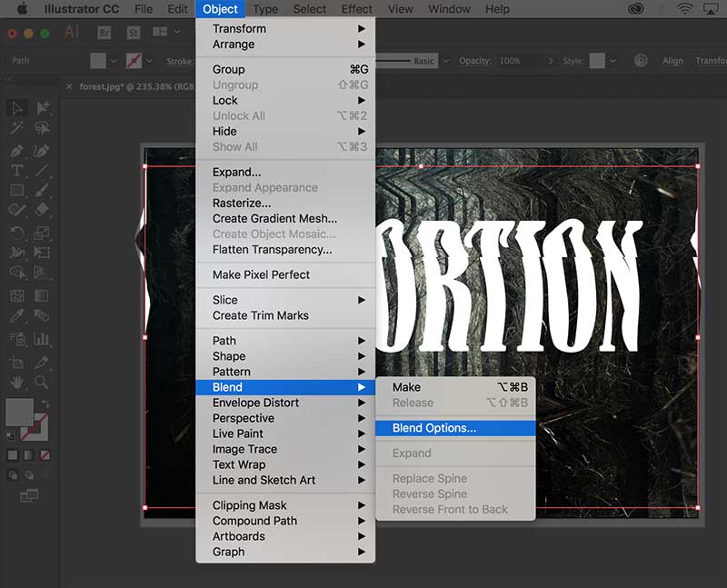The height and width of the screenshot is (588, 727).
Task: Activate the Zoom tool
Action: click(41, 382)
